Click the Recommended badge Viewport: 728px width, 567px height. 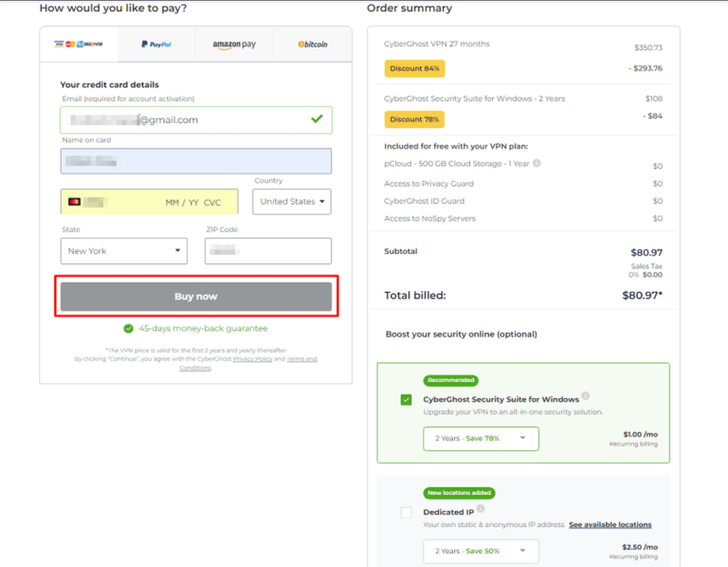pos(451,380)
